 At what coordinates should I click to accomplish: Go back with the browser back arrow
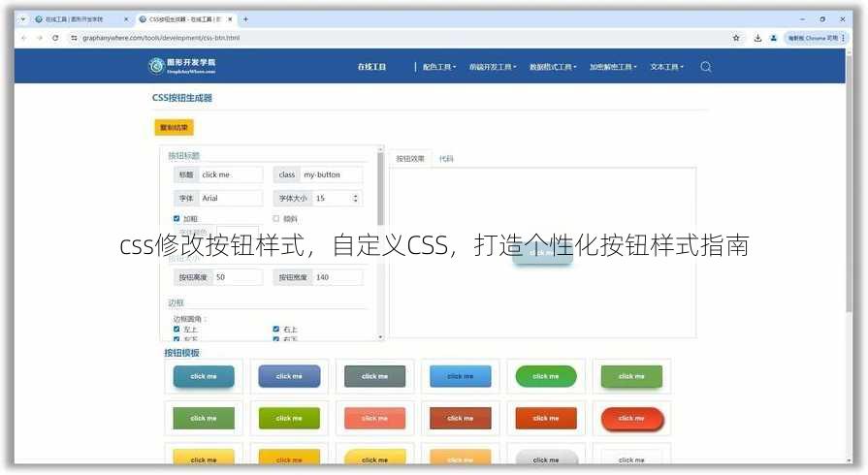coord(24,38)
